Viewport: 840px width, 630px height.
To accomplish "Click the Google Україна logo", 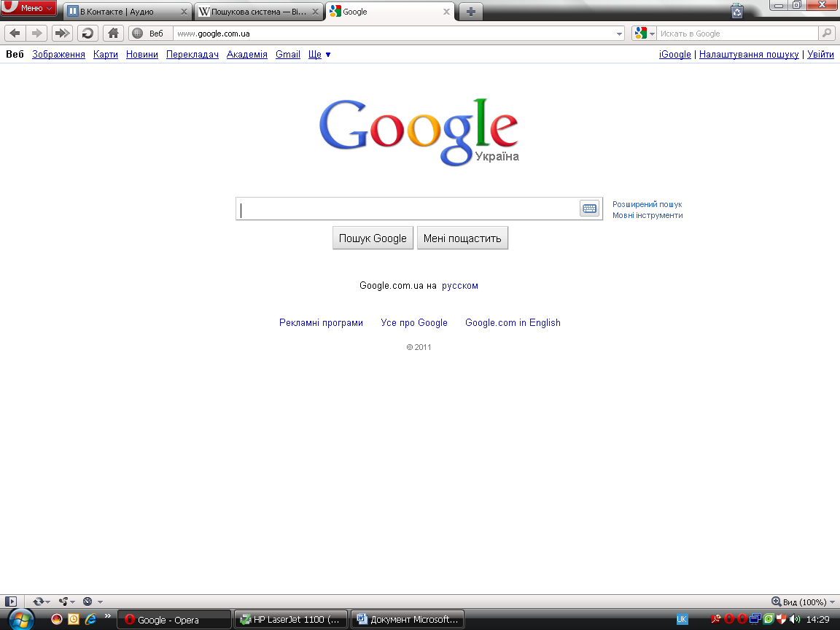I will click(x=419, y=132).
